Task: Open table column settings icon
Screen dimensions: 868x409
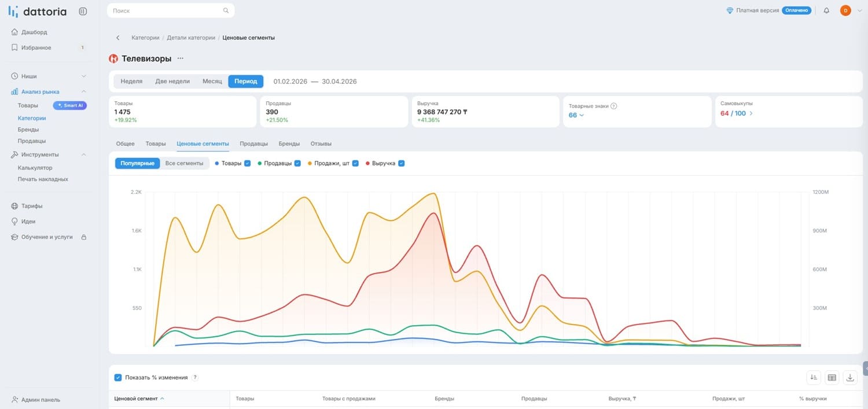Action: [832, 378]
